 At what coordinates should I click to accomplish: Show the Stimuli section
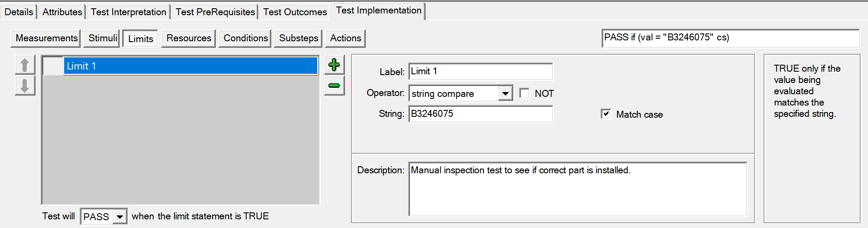pos(102,38)
